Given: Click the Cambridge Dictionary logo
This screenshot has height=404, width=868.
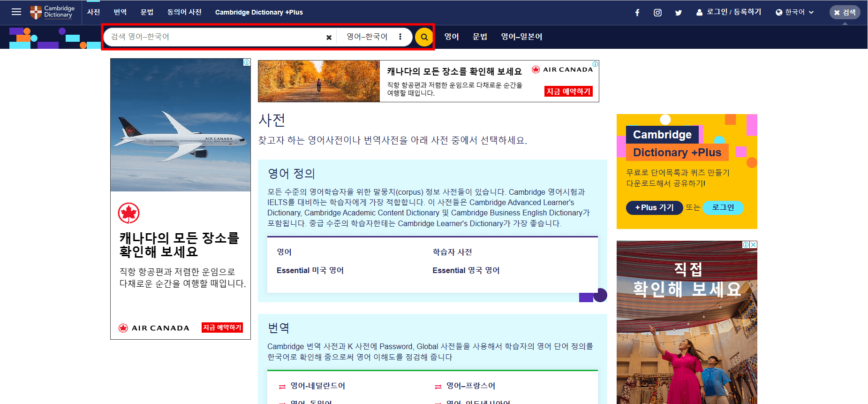Looking at the screenshot, I should pyautogui.click(x=53, y=12).
